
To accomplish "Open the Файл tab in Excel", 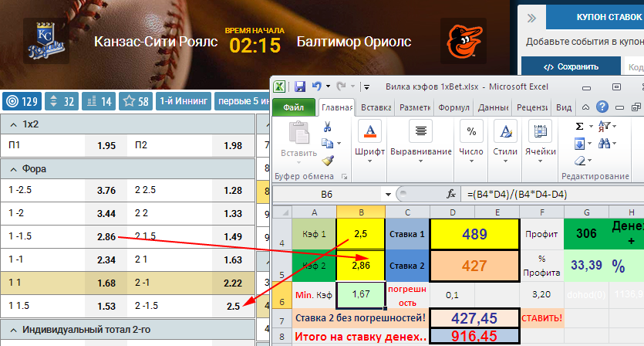I will [293, 107].
